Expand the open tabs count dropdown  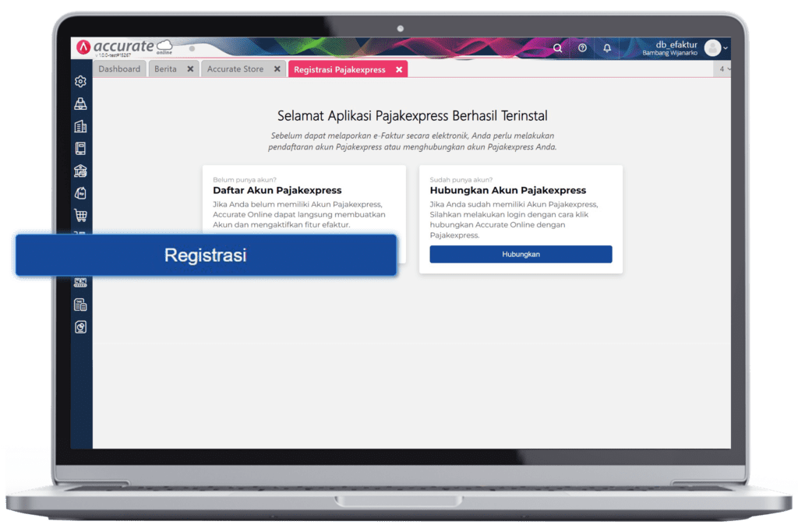(724, 69)
